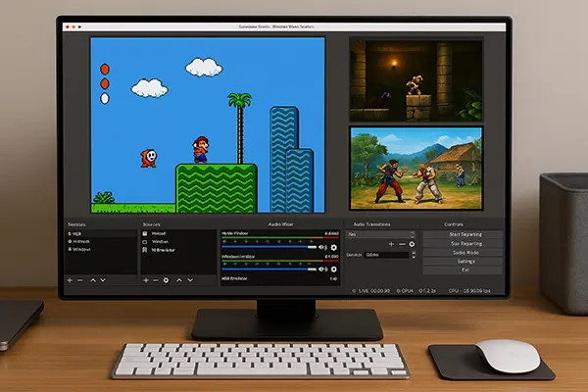Open the scene transition type dropdown
Screen dimensions: 588x392
[x=380, y=234]
